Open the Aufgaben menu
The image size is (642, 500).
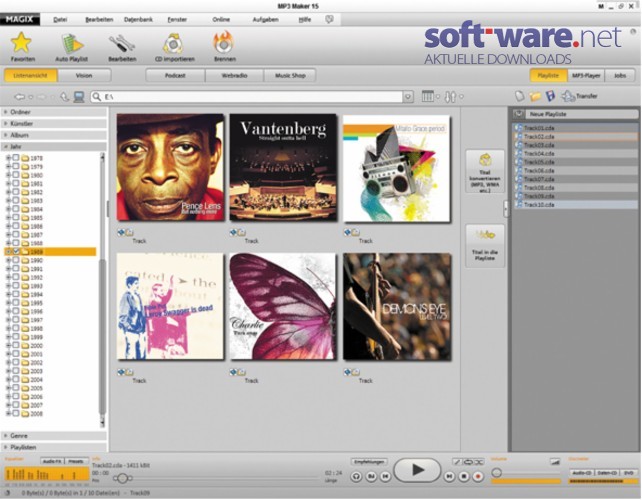pyautogui.click(x=265, y=19)
